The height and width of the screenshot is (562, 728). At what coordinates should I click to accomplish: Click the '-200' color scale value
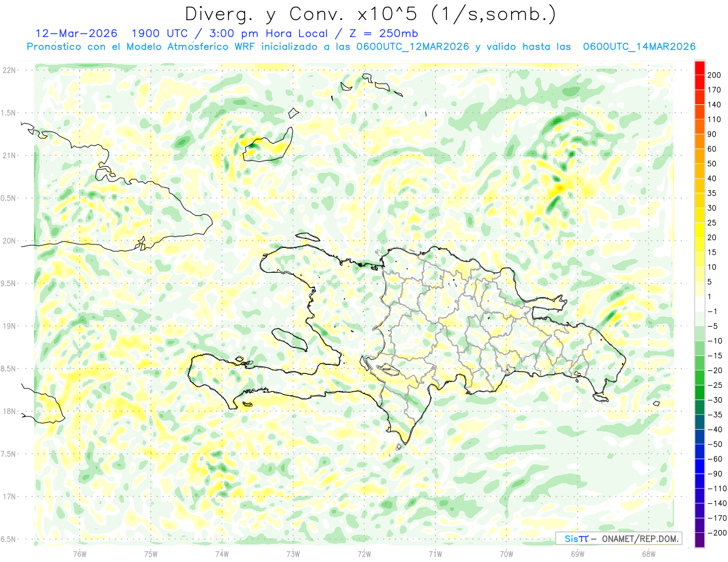pyautogui.click(x=717, y=532)
